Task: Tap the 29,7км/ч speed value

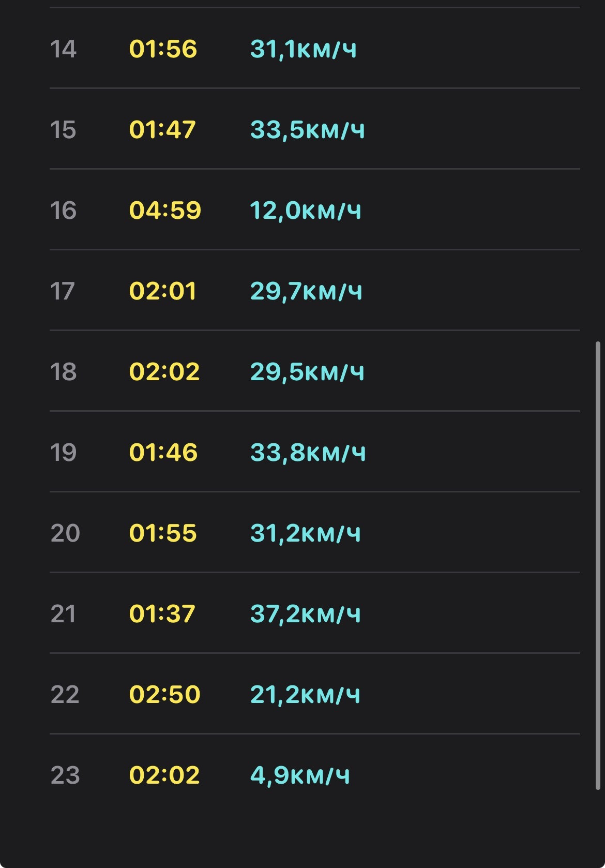Action: (306, 292)
